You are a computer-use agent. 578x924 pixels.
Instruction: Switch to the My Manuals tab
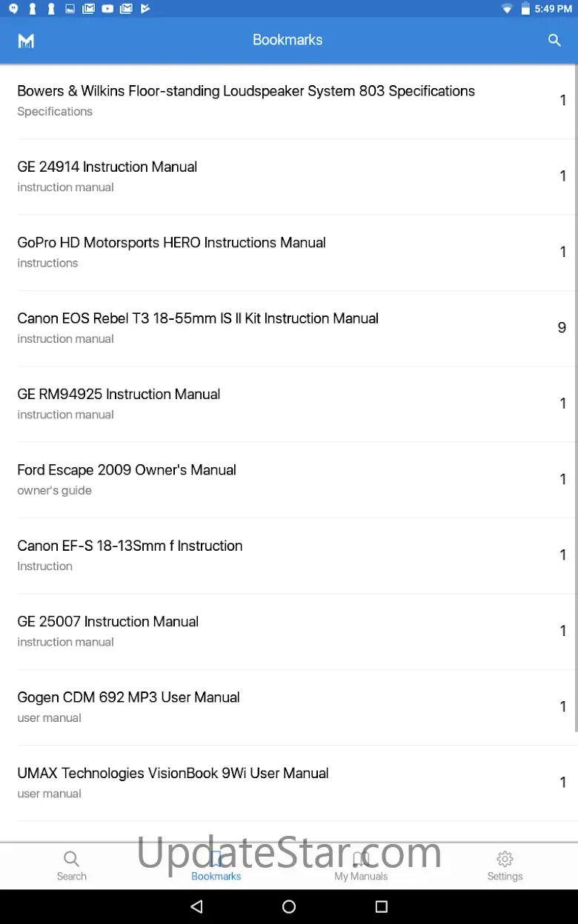coord(361,865)
